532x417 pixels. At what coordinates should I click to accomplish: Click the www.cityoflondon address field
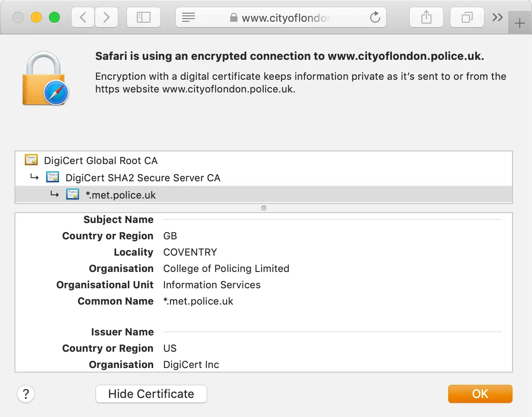(281, 17)
